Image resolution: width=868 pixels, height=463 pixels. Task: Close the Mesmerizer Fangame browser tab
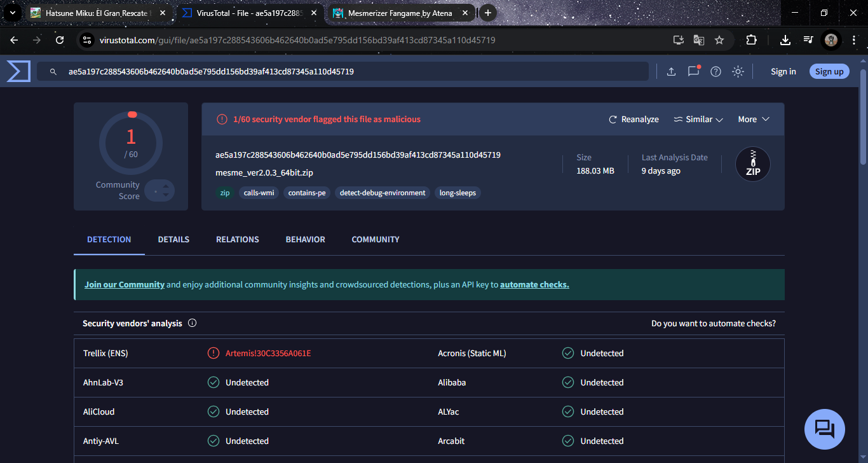click(465, 13)
